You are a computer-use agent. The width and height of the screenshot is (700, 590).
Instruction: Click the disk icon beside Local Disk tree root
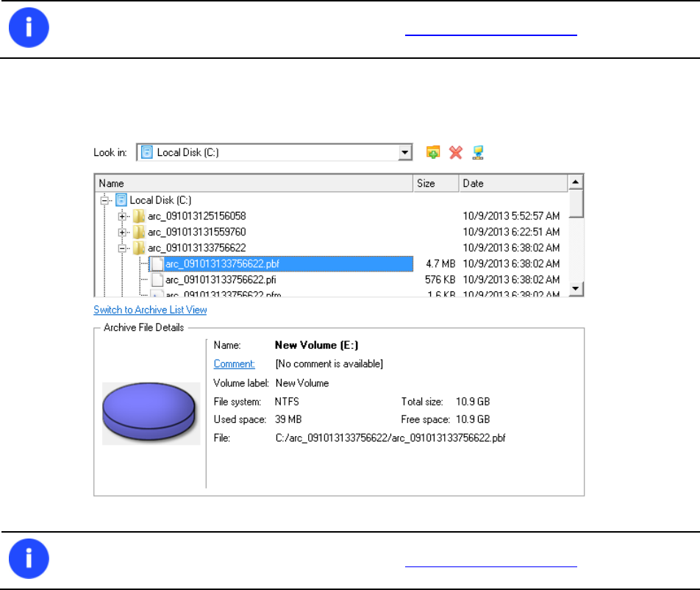121,200
